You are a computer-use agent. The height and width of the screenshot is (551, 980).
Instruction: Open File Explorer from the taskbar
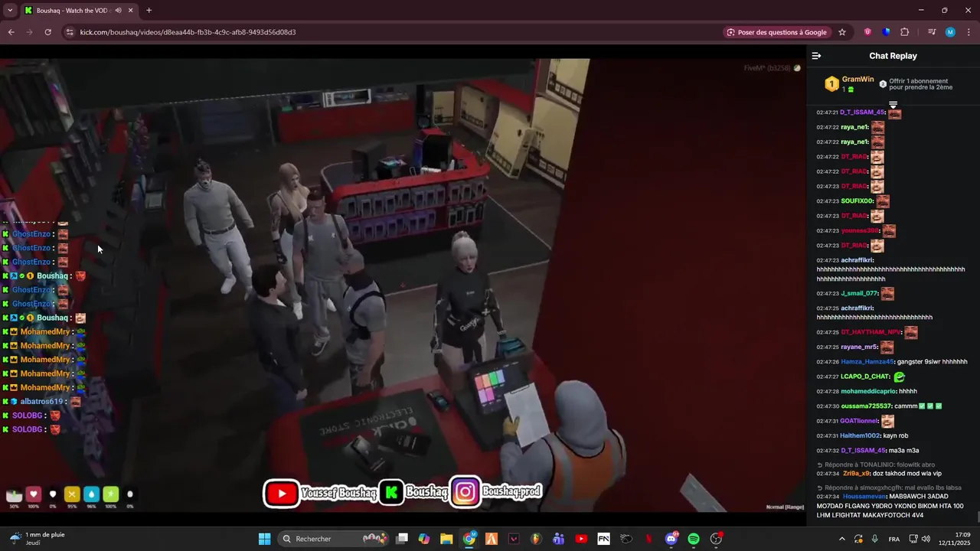pos(446,539)
